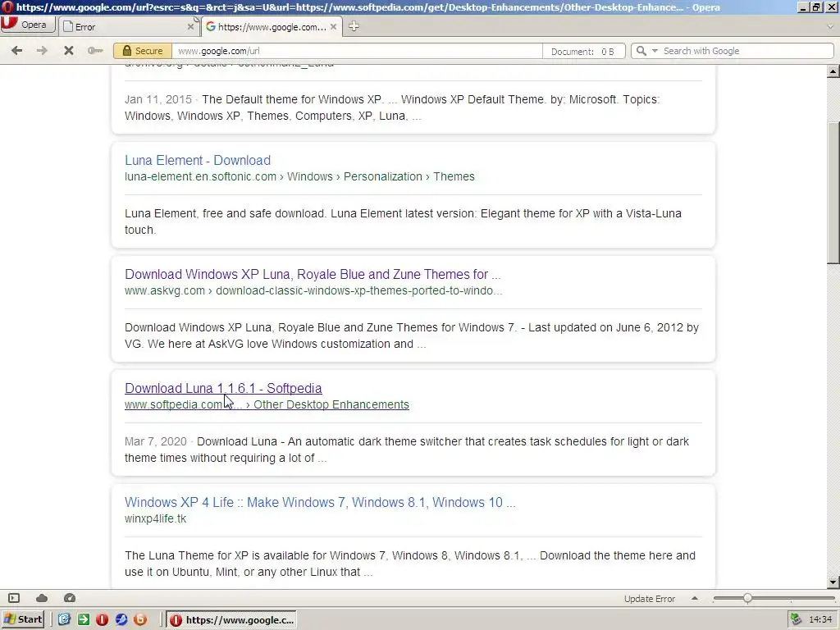Screen dimensions: 840x630
Task: Select the google.c... taskbar window button
Action: 231,620
